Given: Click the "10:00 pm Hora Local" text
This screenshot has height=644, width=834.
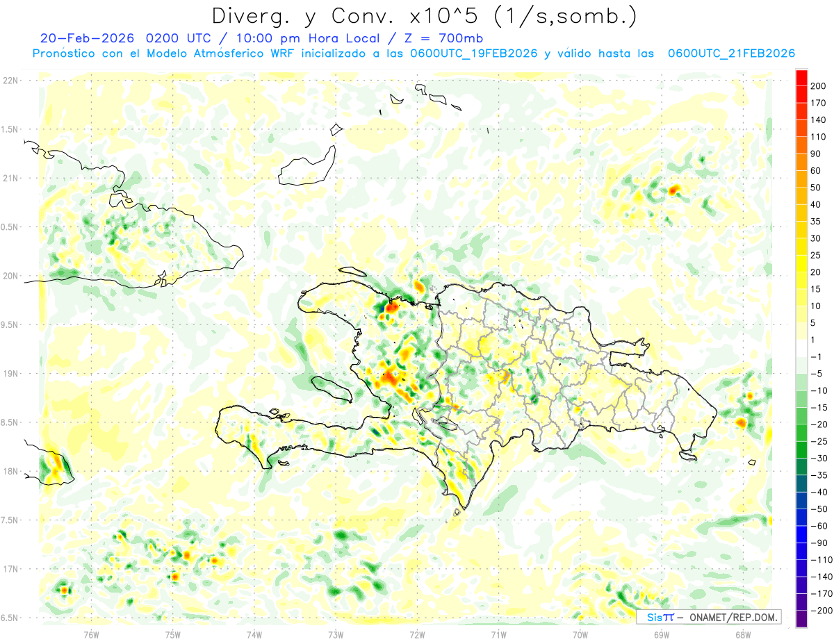Looking at the screenshot, I should (309, 38).
